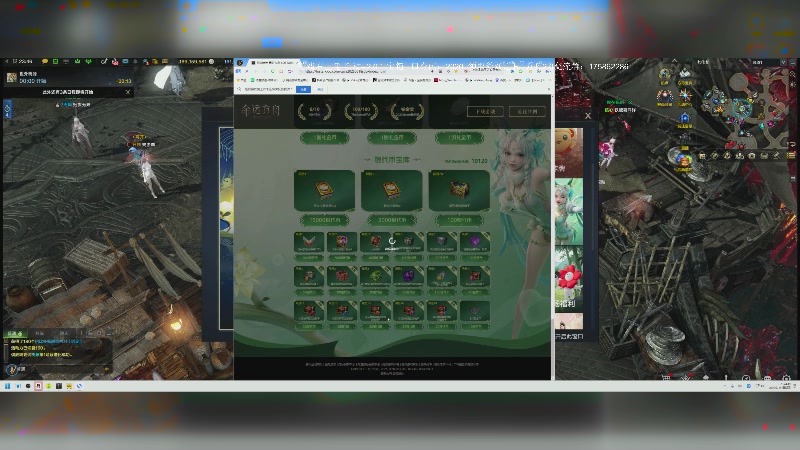Screen dimensions: 800x450
Task: Switch to the open browser tab
Action: [x=272, y=62]
